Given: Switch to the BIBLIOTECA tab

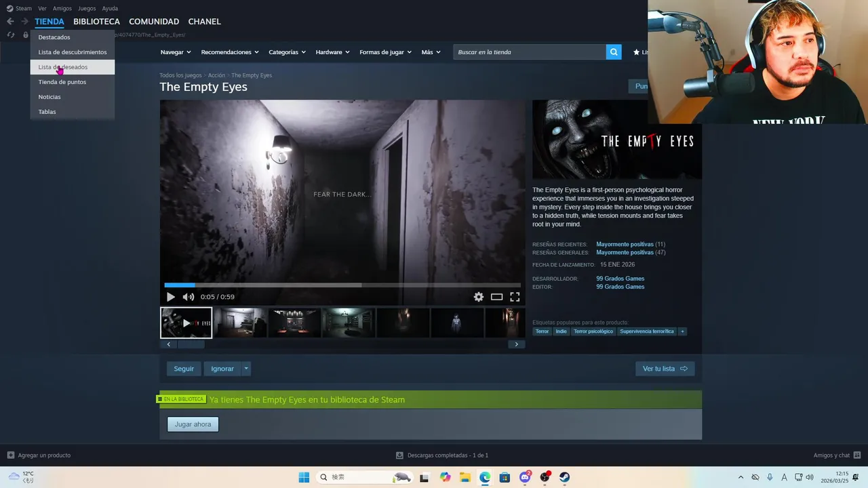Looking at the screenshot, I should coord(96,22).
